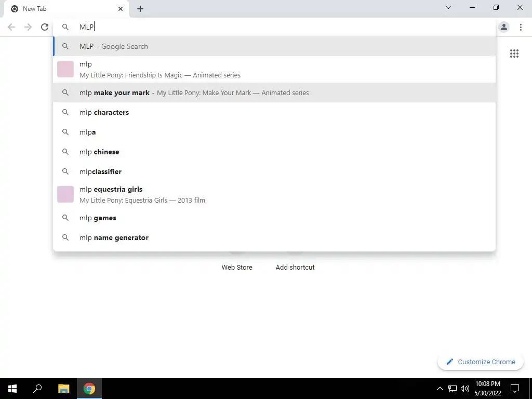This screenshot has width=532, height=399.
Task: Open the tab search chevron
Action: tap(448, 7)
